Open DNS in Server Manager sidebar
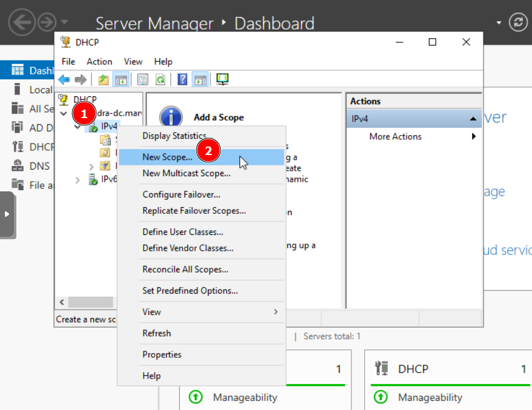 (39, 166)
